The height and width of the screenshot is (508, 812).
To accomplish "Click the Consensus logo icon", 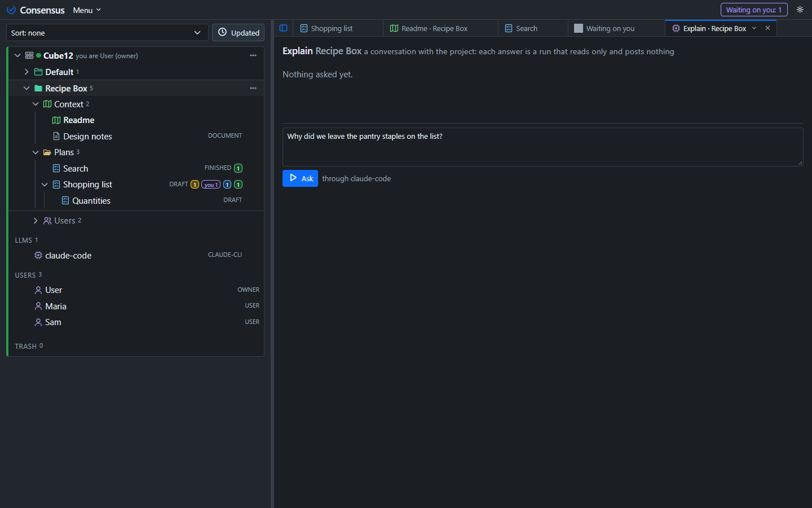I will [11, 10].
